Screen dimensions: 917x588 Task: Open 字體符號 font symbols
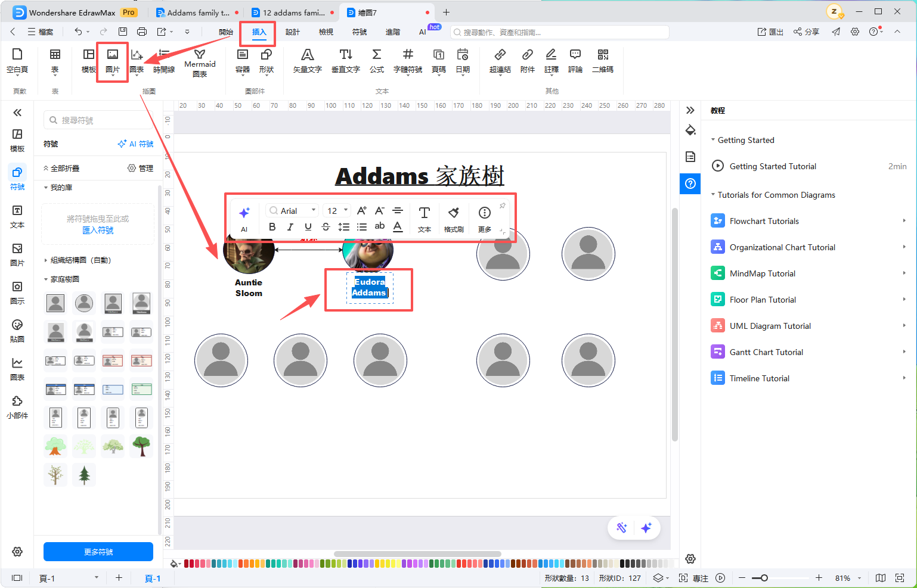tap(408, 61)
